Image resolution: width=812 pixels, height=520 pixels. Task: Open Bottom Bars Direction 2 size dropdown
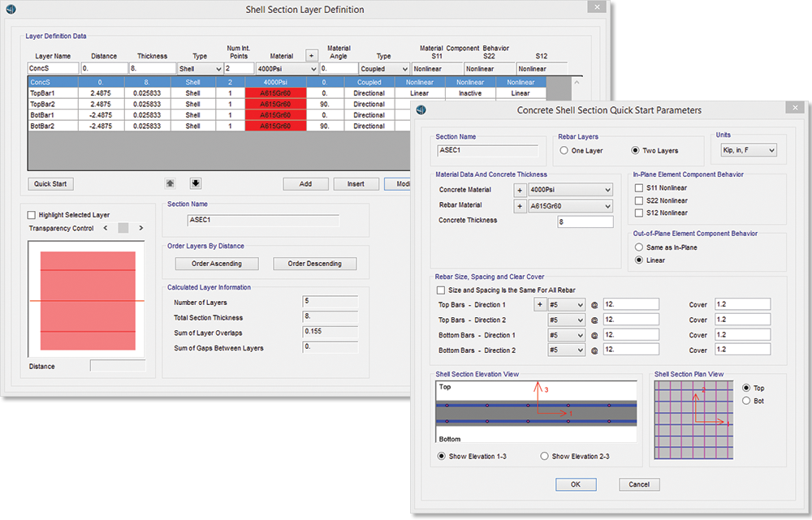tap(566, 350)
